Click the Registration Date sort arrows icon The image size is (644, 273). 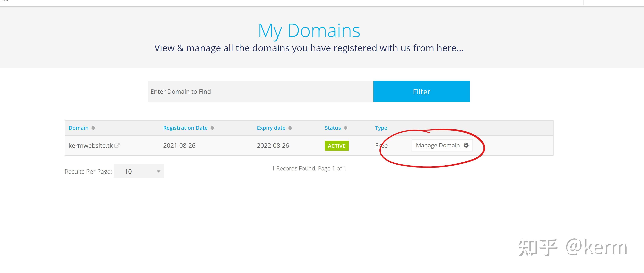[x=212, y=128]
